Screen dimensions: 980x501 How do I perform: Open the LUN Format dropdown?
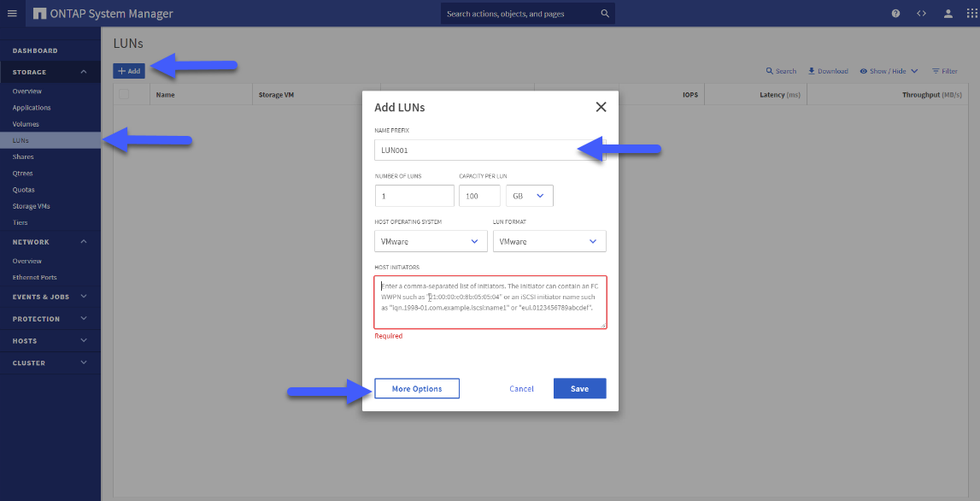[549, 241]
